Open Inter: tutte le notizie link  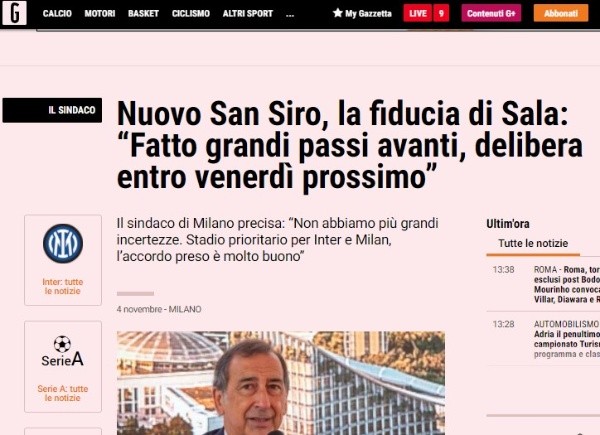click(63, 287)
